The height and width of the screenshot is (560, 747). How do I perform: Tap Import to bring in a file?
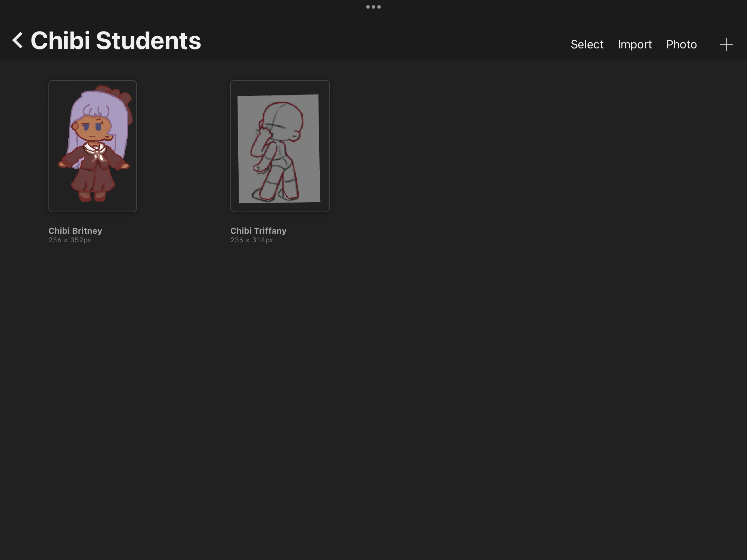pos(634,44)
